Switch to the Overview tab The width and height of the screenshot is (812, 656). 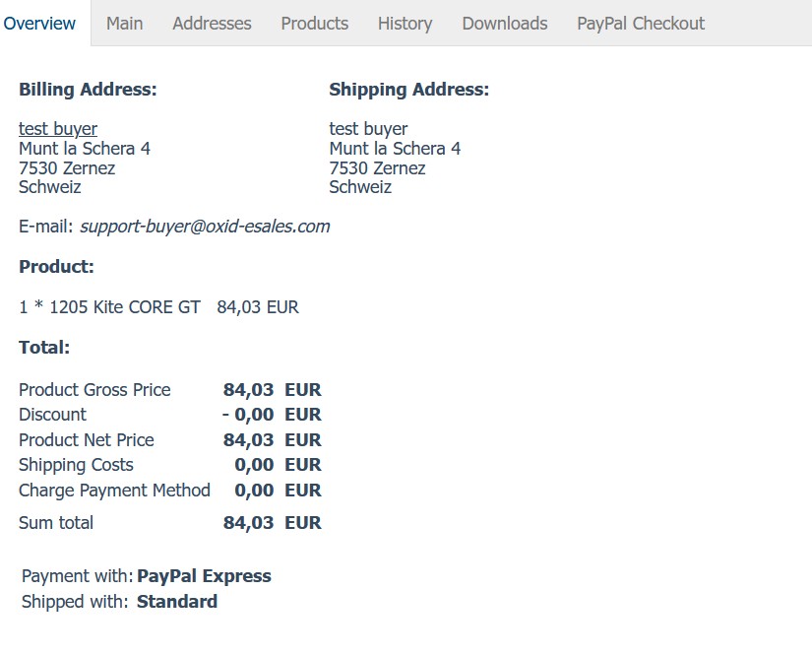[40, 23]
